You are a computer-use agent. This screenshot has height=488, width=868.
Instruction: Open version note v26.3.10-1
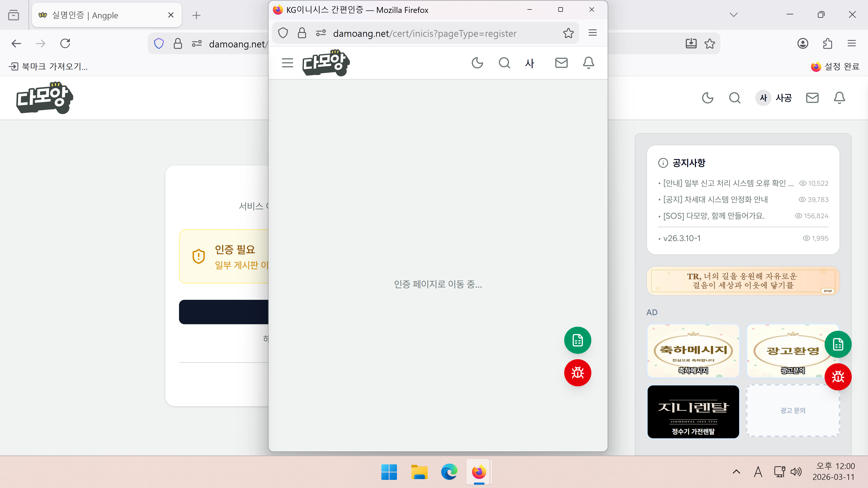point(682,238)
